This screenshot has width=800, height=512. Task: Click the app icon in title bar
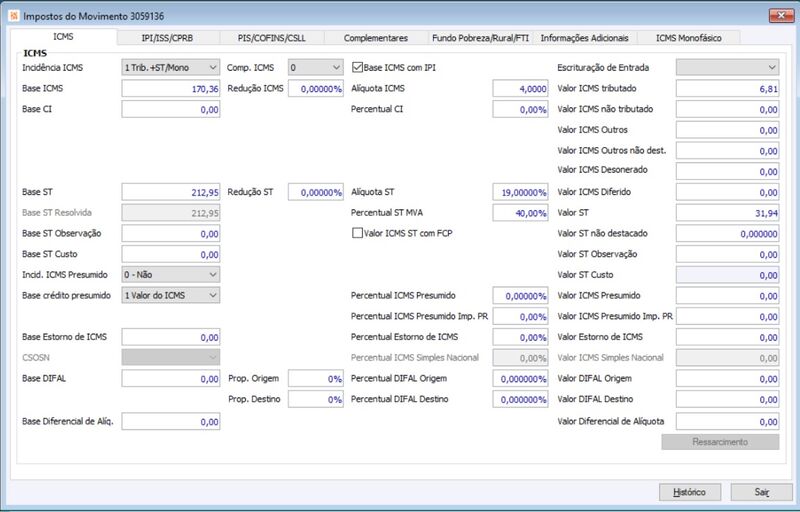point(14,16)
